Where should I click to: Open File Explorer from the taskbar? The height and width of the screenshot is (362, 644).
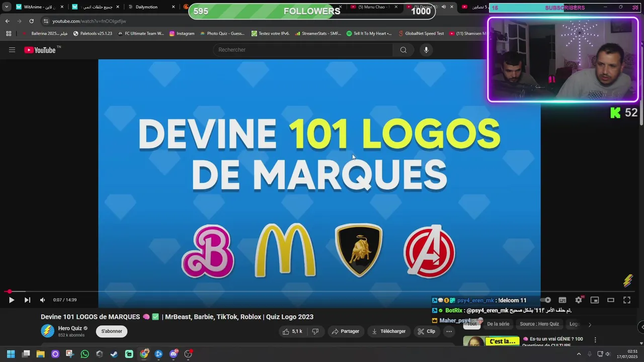coord(41,354)
